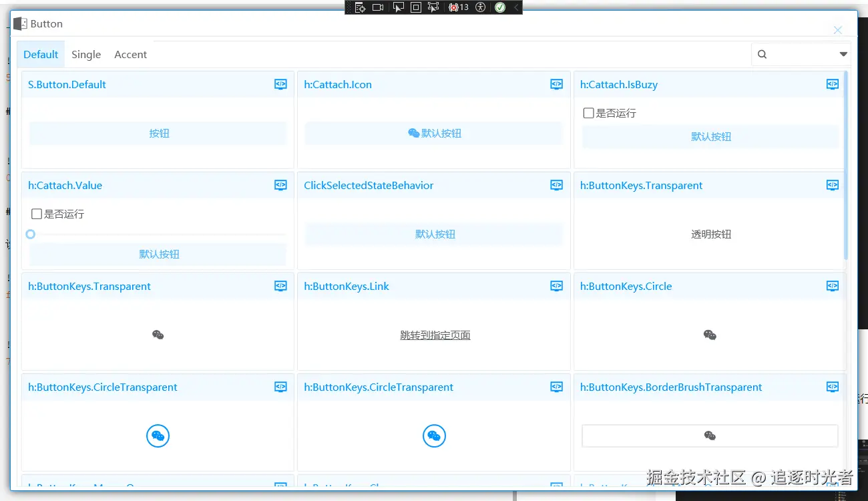The height and width of the screenshot is (501, 868).
Task: Close the Button window with X
Action: 837,30
